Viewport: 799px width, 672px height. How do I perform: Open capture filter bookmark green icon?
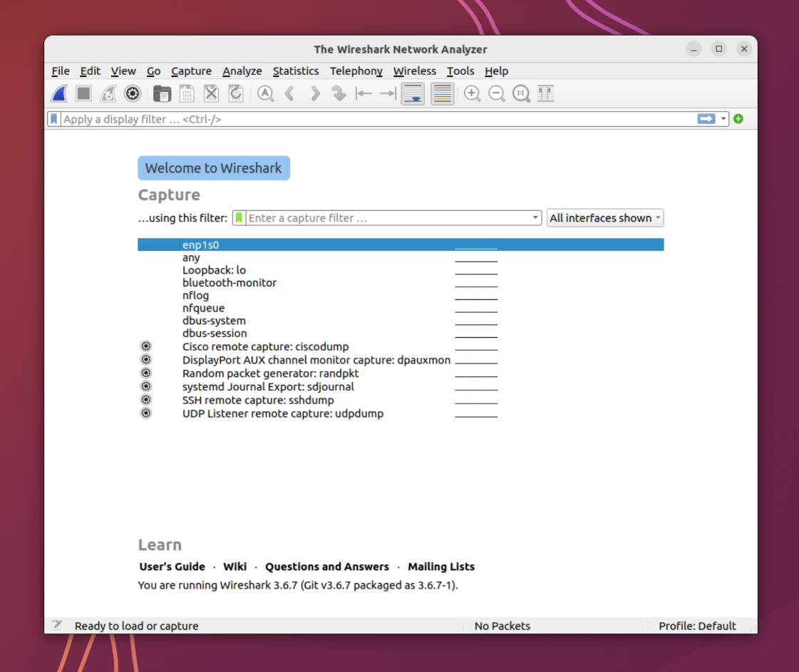pyautogui.click(x=239, y=218)
